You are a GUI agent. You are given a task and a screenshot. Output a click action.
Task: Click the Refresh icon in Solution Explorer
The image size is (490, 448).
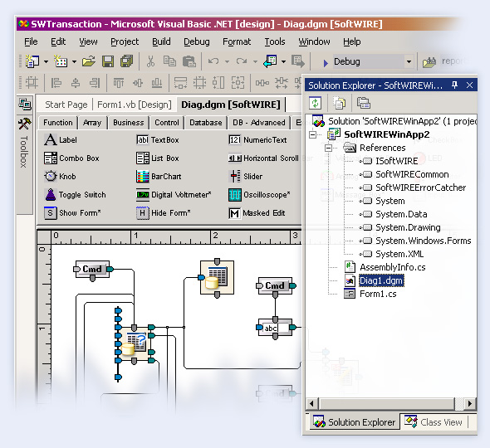pyautogui.click(x=315, y=103)
